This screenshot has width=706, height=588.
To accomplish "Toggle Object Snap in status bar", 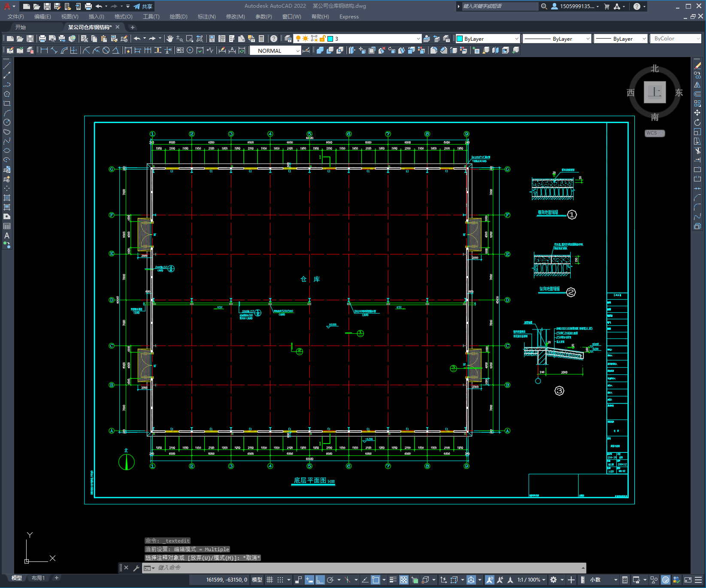I will (376, 580).
